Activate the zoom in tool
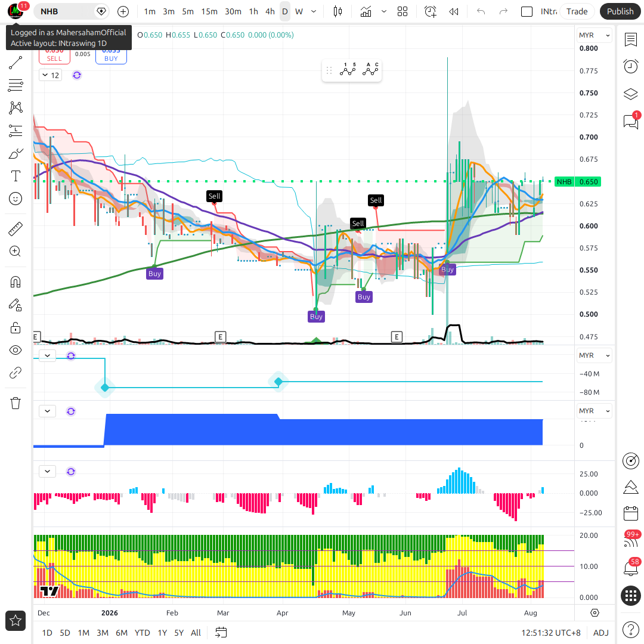The image size is (644, 644). [x=15, y=252]
